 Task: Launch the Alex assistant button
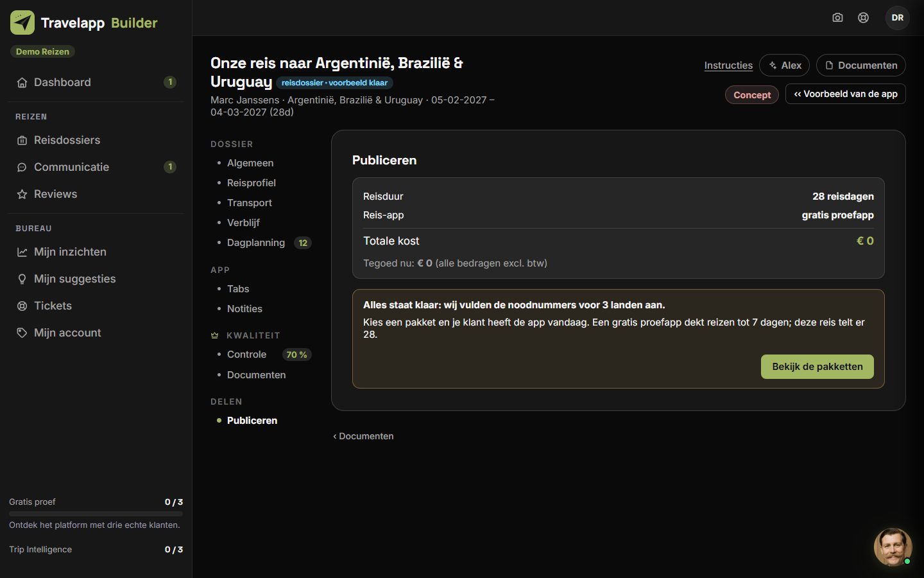[x=784, y=66]
